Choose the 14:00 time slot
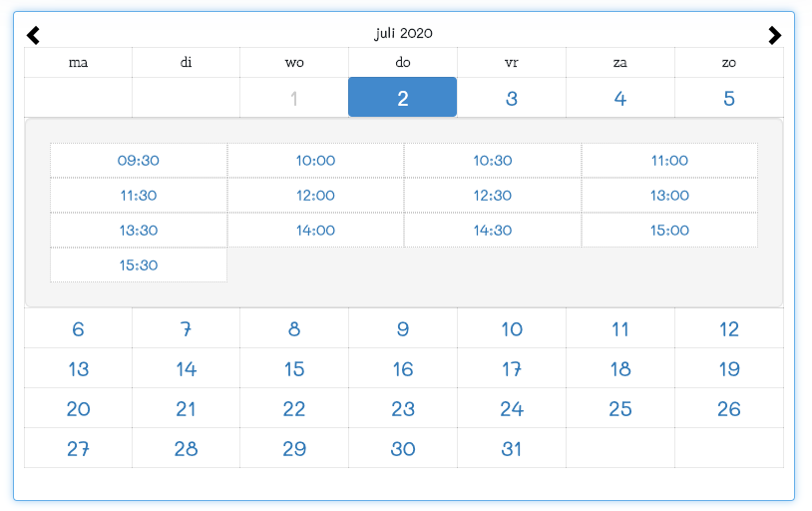The image size is (812, 511). click(x=315, y=231)
